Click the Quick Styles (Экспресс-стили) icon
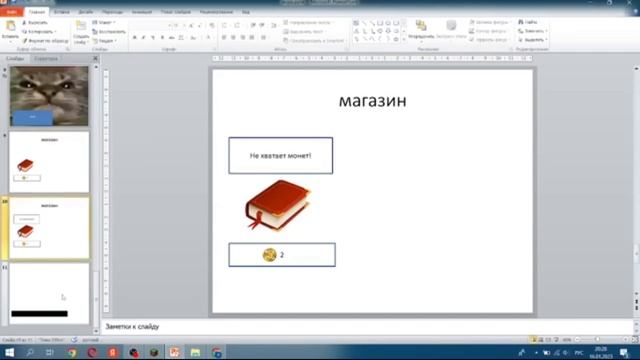The height and width of the screenshot is (360, 640). 451,26
